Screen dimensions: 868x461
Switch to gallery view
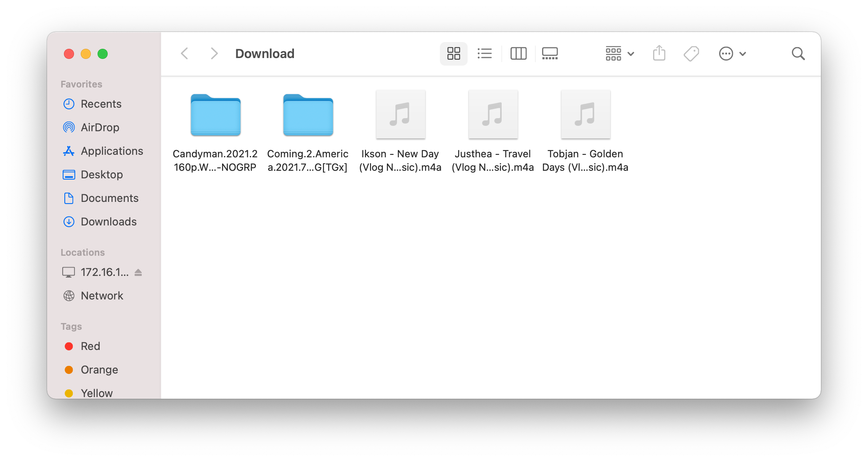550,53
